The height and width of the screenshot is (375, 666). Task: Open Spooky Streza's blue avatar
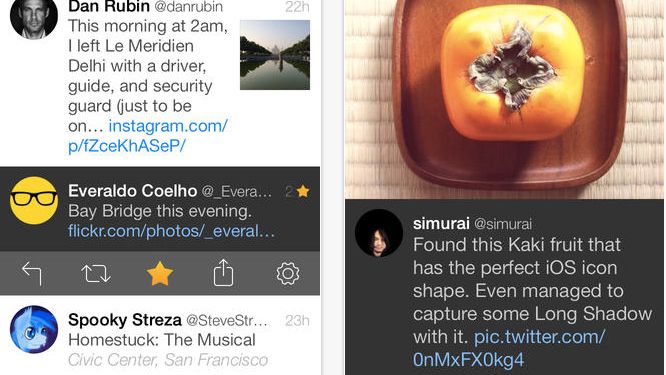click(34, 329)
